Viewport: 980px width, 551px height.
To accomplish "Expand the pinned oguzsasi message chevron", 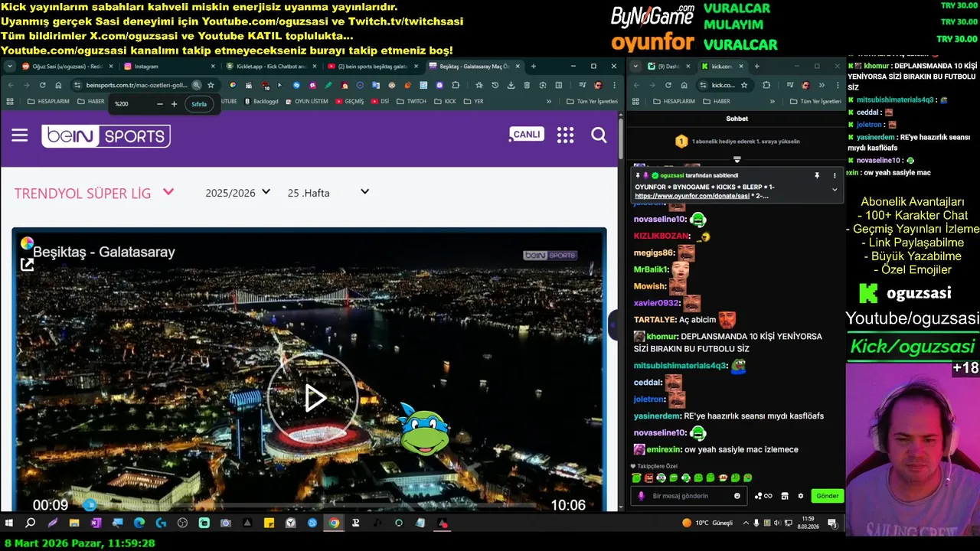I will [x=835, y=190].
